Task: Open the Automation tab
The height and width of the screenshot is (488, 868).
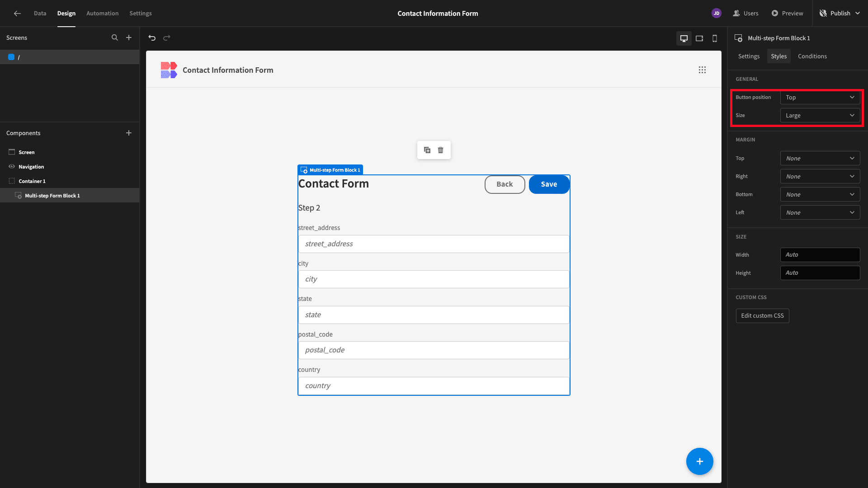Action: (x=103, y=14)
